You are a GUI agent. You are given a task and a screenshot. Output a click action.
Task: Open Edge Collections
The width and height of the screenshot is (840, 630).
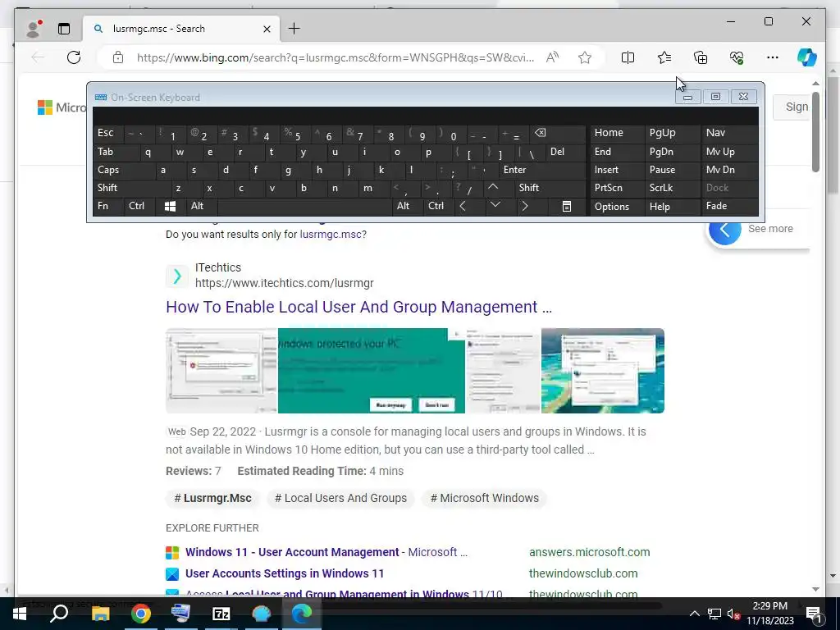(x=701, y=57)
